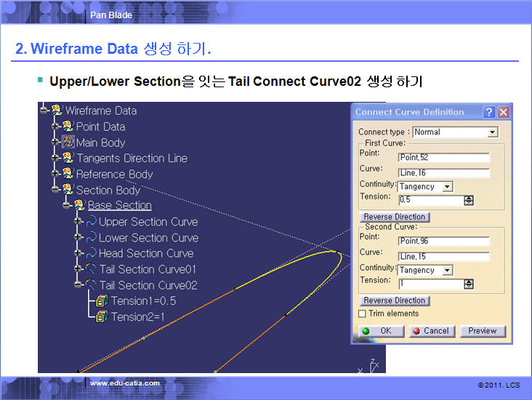Select the Upper Section Curve icon
This screenshot has height=400, width=532.
tap(92, 222)
